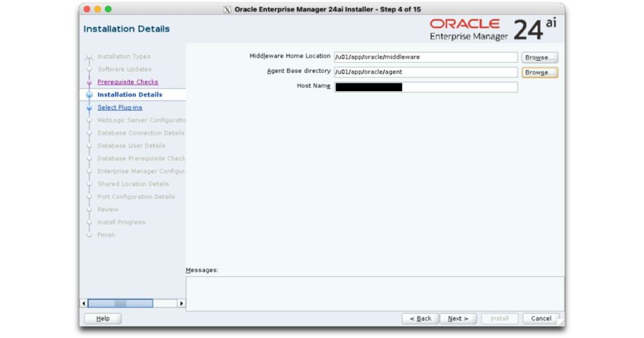Click the Help button
Screen dimensions: 644x338
(x=103, y=319)
